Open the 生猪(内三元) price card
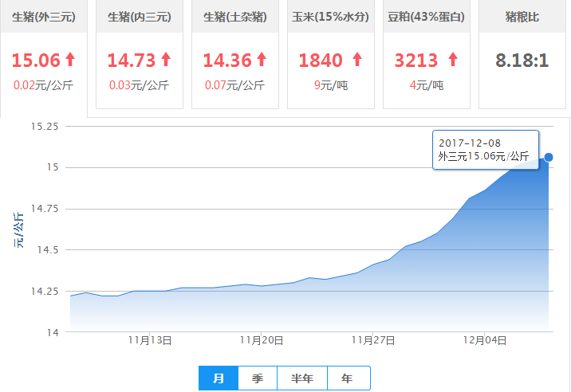Image resolution: width=571 pixels, height=392 pixels. (140, 55)
